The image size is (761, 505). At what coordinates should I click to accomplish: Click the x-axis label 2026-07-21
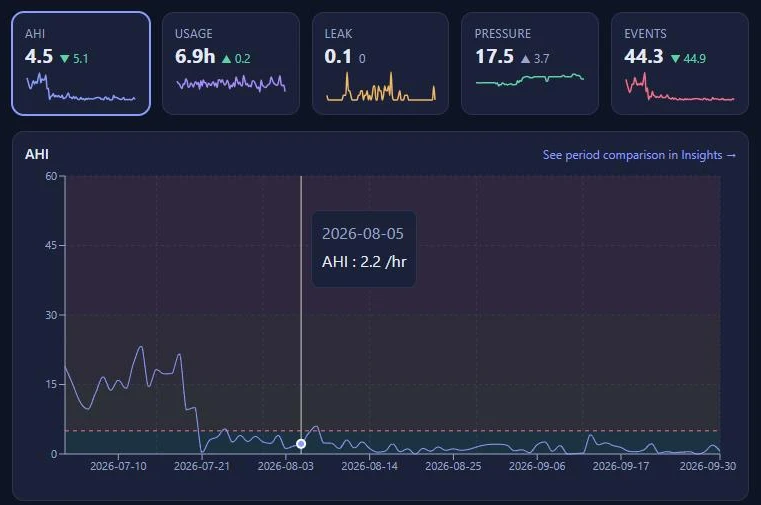tap(201, 466)
